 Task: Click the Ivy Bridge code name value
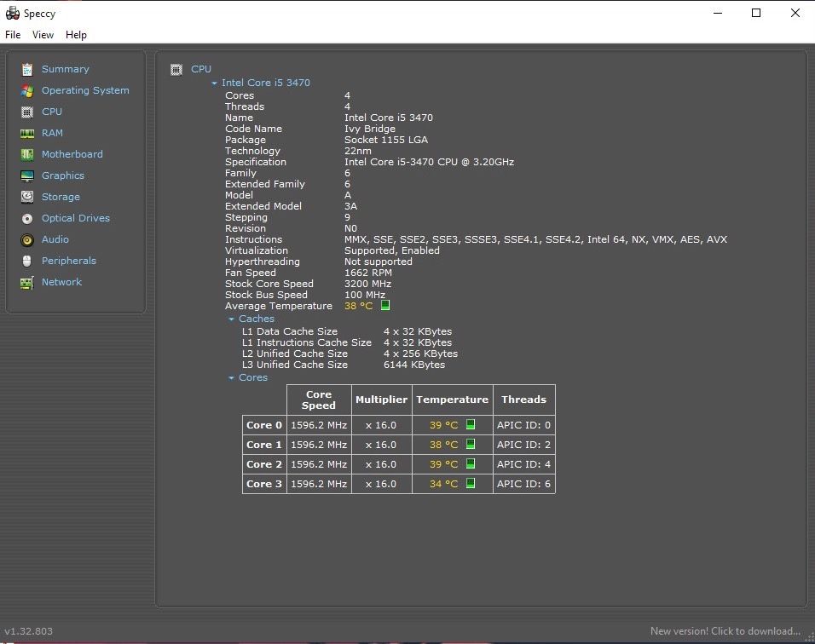click(x=369, y=129)
